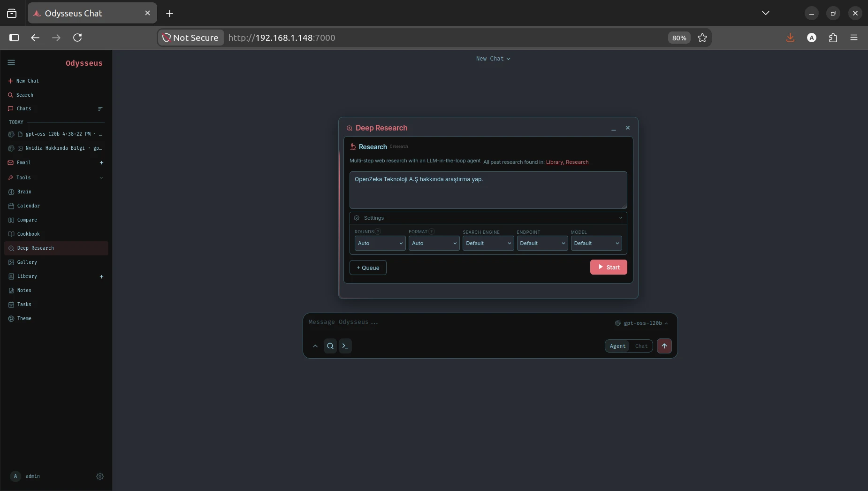Viewport: 868px width, 491px height.
Task: Add the research to Queue
Action: point(368,268)
